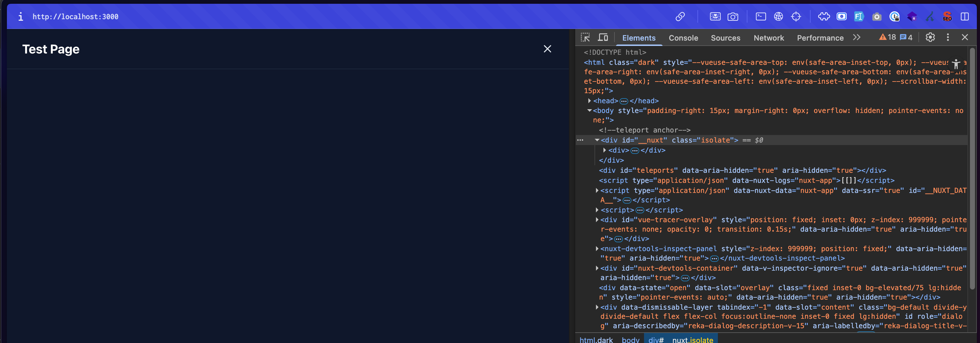Click the globe icon in toolbar
980x343 pixels.
778,16
